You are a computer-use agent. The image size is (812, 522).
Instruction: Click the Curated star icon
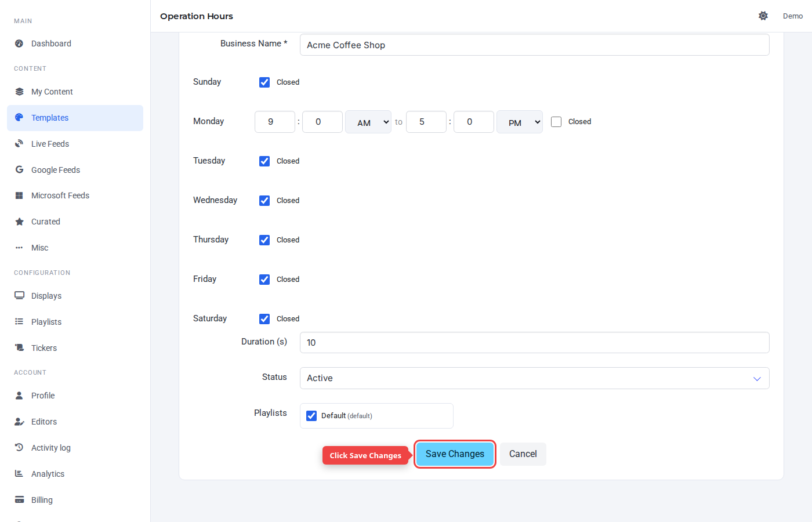click(19, 222)
